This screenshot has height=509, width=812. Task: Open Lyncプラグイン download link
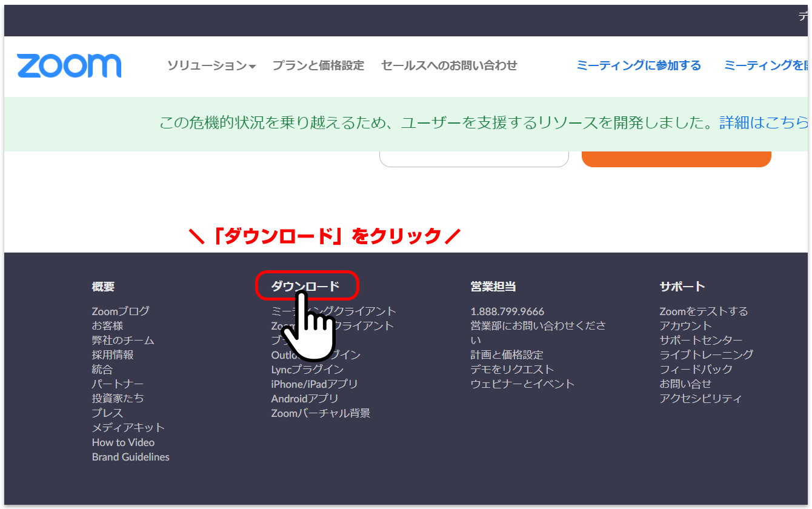point(307,370)
